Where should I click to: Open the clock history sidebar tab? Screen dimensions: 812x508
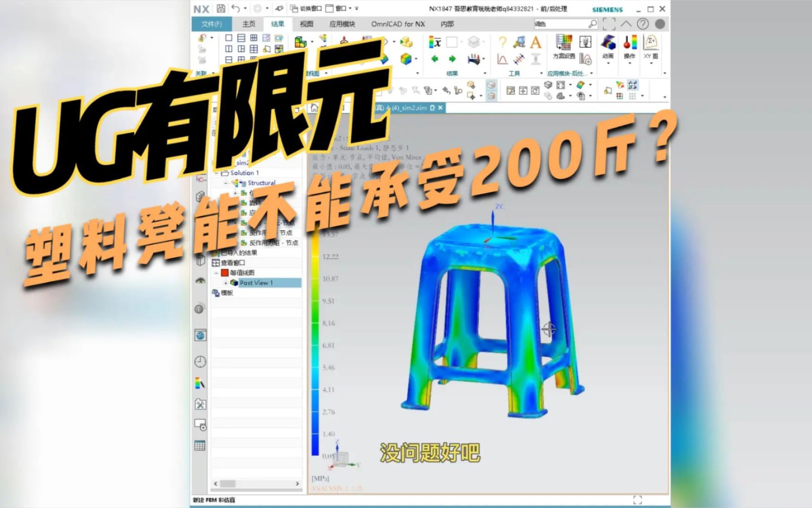(x=200, y=361)
